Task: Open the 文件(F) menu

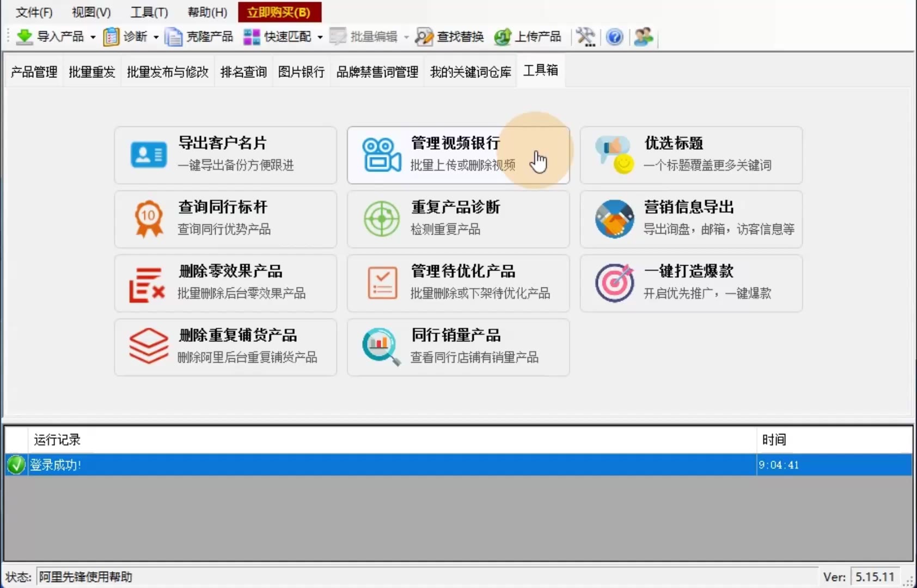Action: (34, 12)
